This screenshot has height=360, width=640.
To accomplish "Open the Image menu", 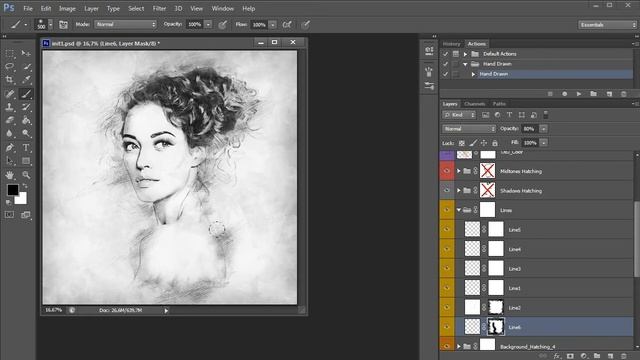I will (x=67, y=8).
